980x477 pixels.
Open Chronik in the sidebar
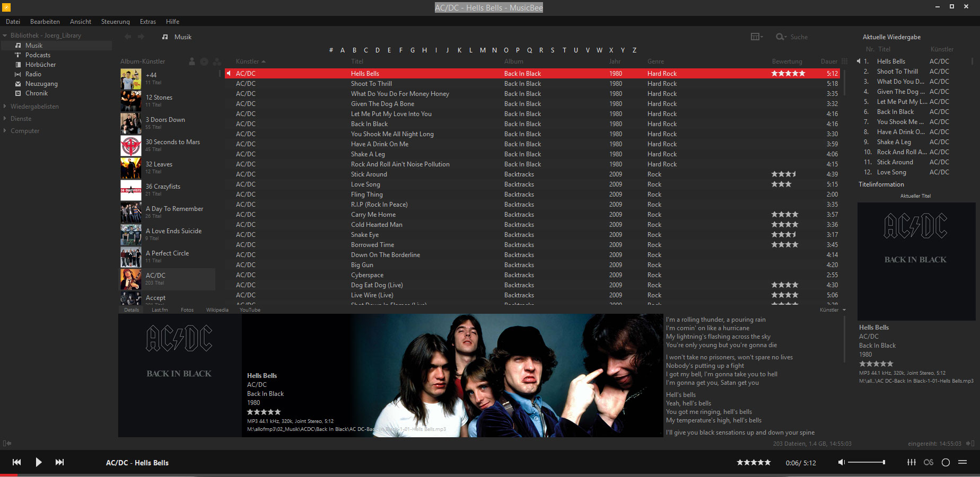37,93
